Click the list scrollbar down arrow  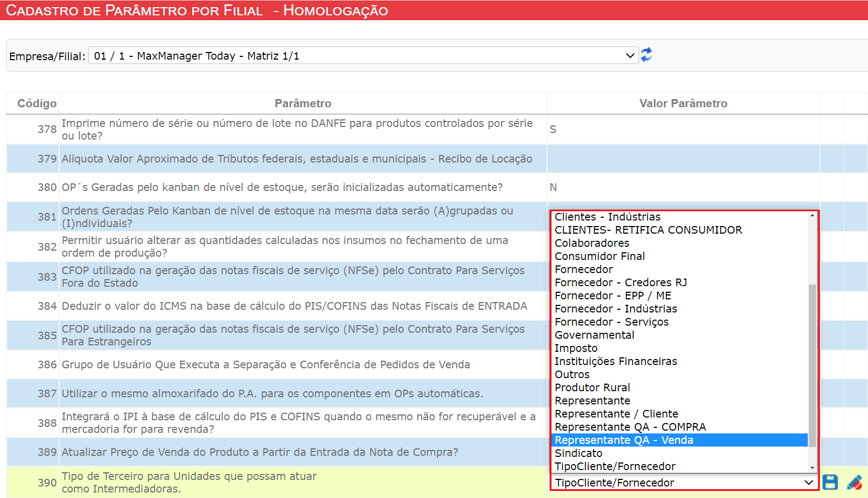point(812,468)
